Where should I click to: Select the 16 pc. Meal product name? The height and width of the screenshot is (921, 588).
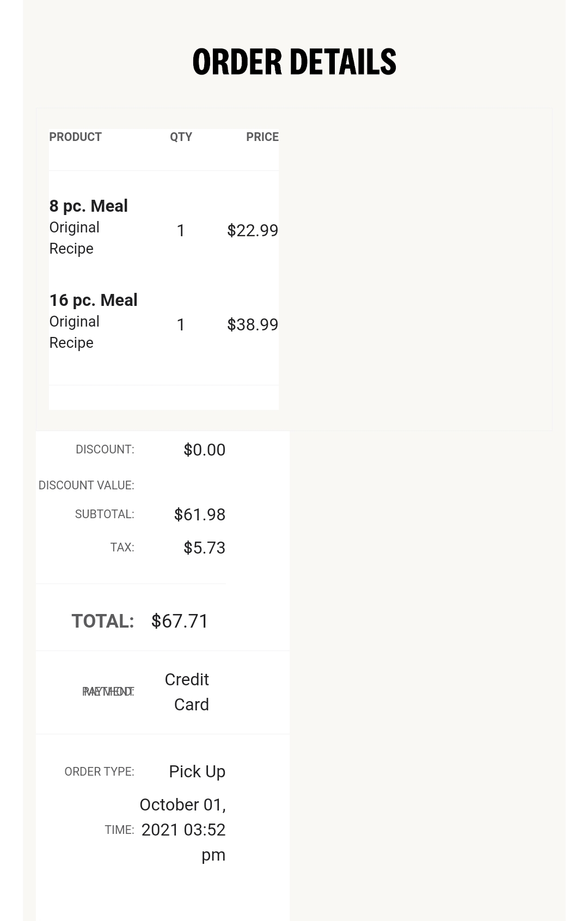(x=94, y=300)
